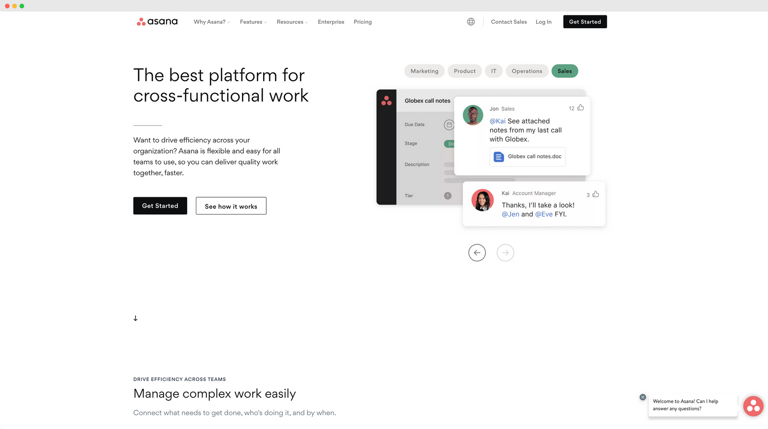Click the Asana logo in header

(x=157, y=22)
